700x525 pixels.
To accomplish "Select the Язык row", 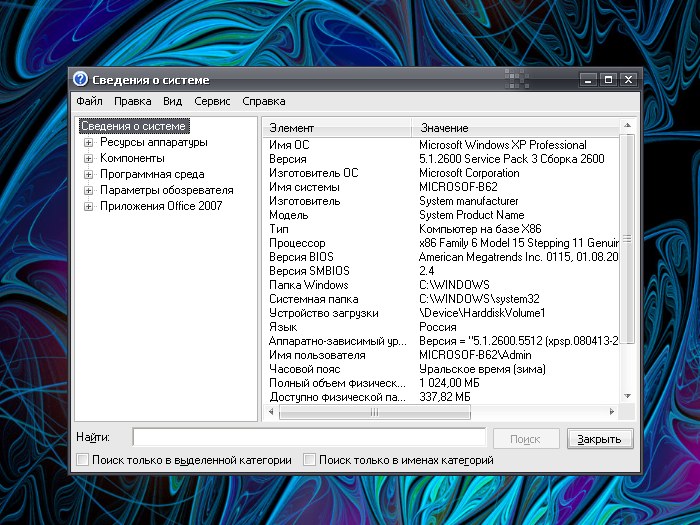I will point(442,327).
